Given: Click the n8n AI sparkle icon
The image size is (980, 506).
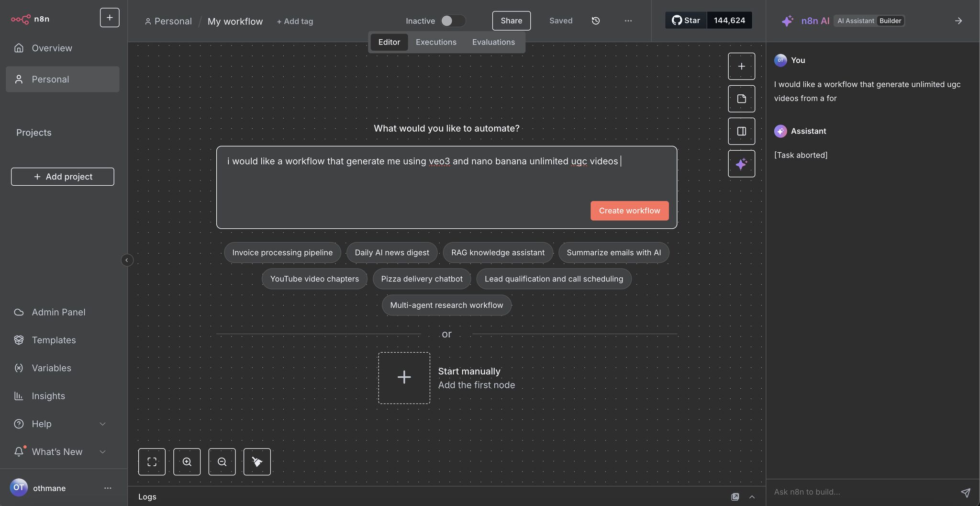Looking at the screenshot, I should pyautogui.click(x=787, y=21).
